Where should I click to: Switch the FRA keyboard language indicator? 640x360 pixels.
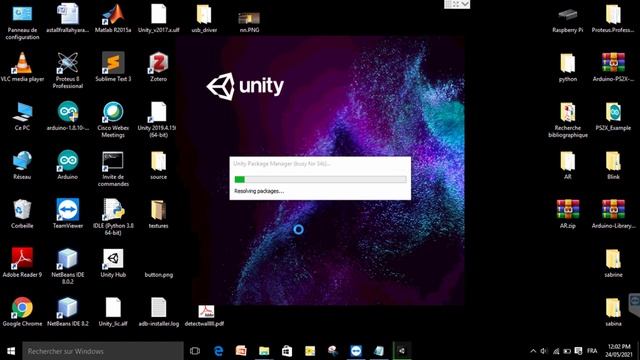592,351
